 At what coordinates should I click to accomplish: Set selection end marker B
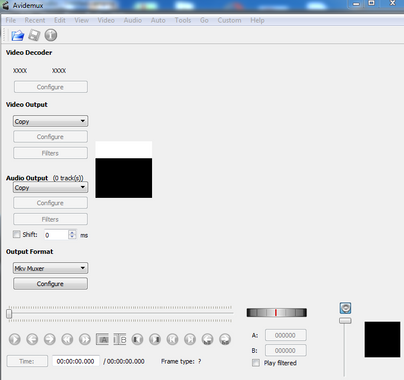coord(120,339)
